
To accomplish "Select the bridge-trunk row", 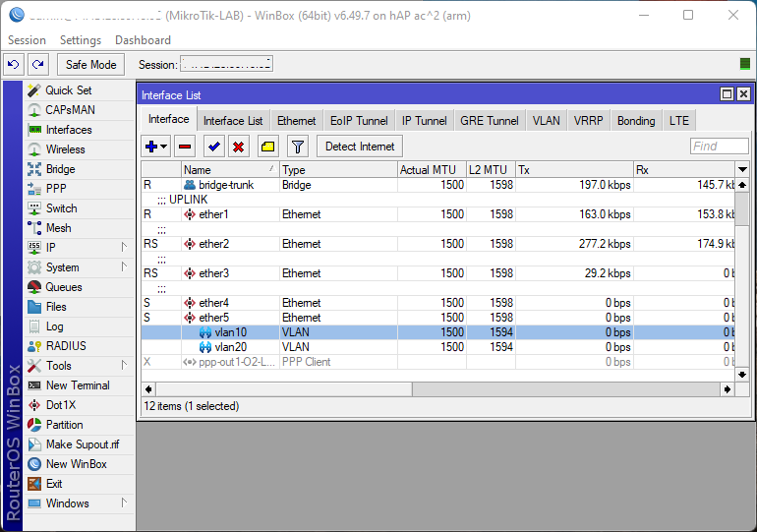I will click(x=438, y=185).
